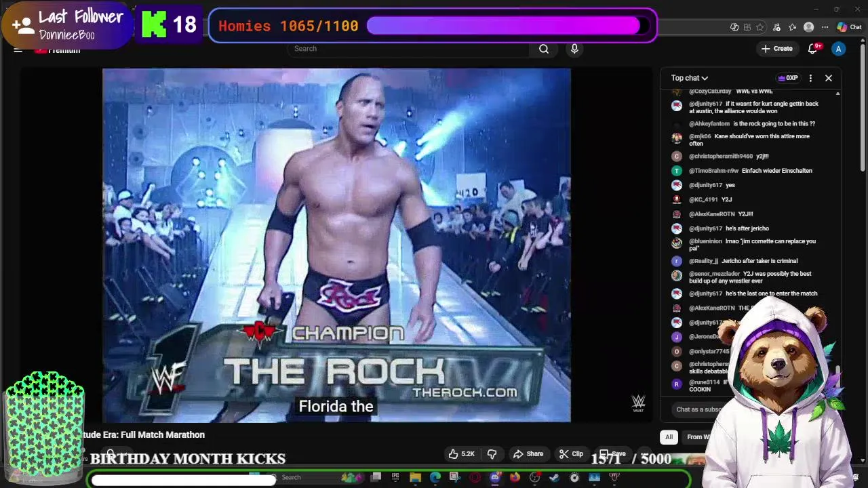868x488 pixels.
Task: Open Edge browser profile avatar
Action: [x=808, y=27]
